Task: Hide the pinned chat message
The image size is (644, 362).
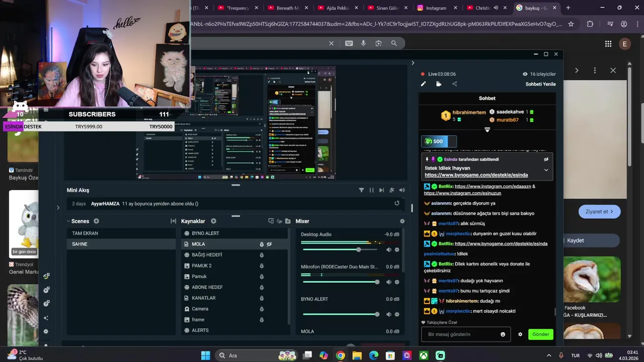Action: pos(546,159)
